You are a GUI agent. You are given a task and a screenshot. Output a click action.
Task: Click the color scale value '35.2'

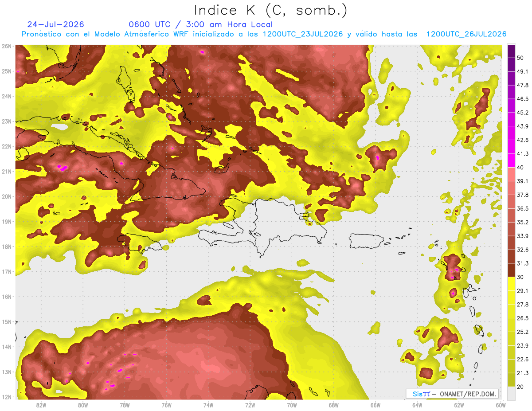pos(522,222)
